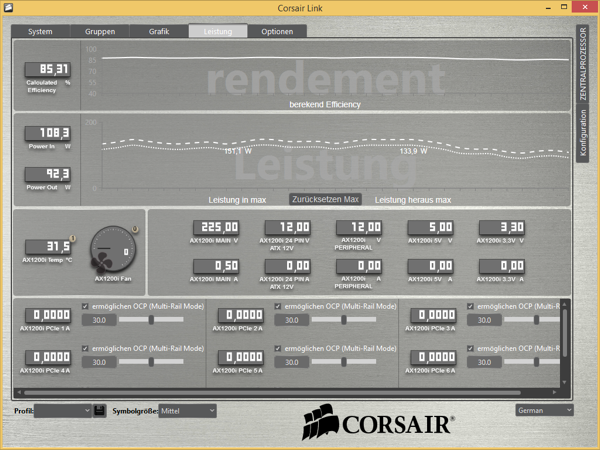
Task: Click the scroll right arrow of horizontal scrollbar
Action: [x=554, y=392]
